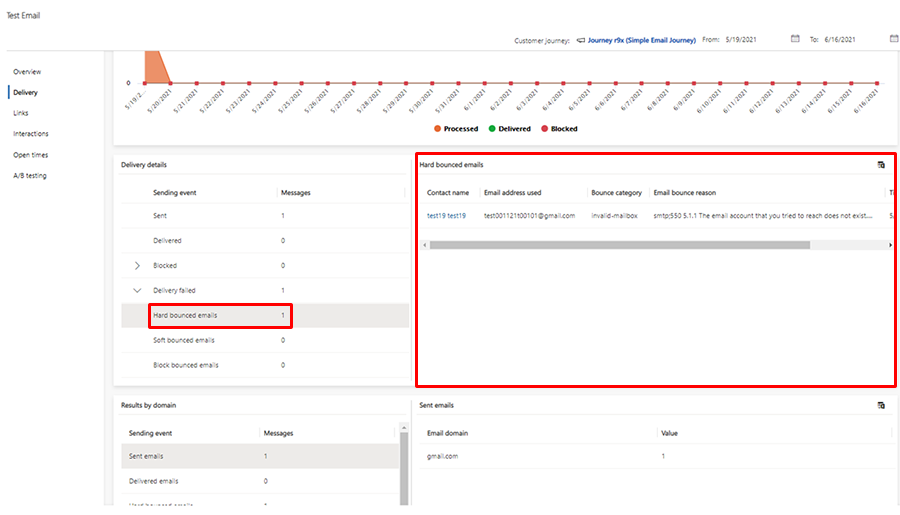Select the Block bounced emails row
900x515 pixels.
point(265,365)
